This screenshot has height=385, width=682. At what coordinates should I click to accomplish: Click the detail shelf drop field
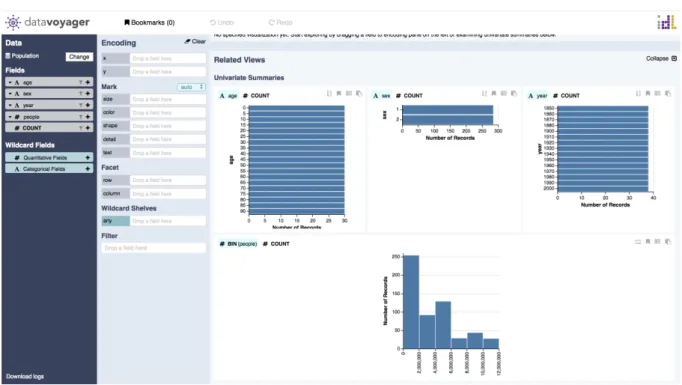point(167,139)
